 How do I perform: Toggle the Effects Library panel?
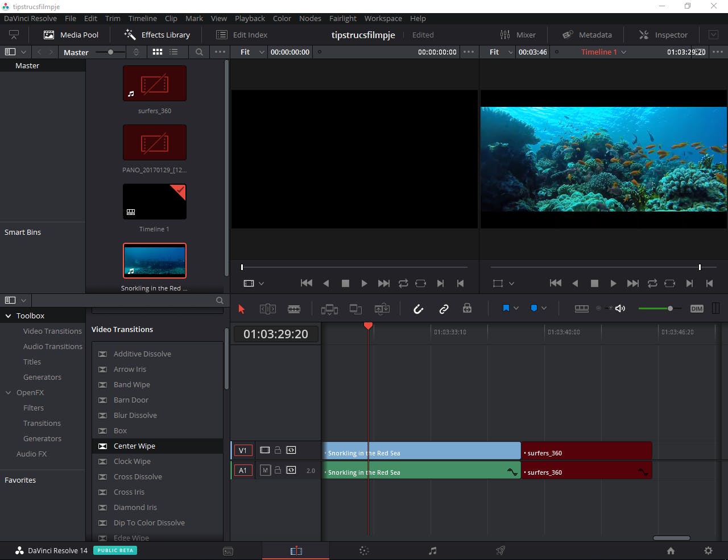(157, 35)
